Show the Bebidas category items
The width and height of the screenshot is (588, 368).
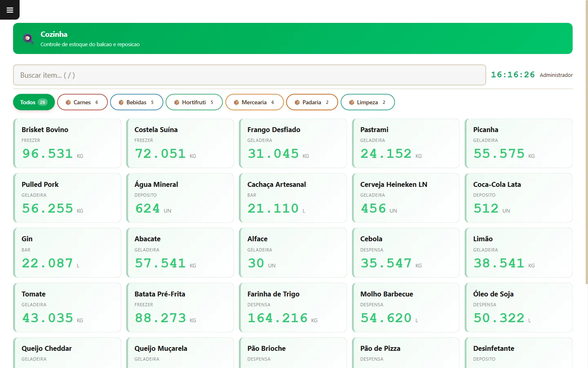point(137,102)
